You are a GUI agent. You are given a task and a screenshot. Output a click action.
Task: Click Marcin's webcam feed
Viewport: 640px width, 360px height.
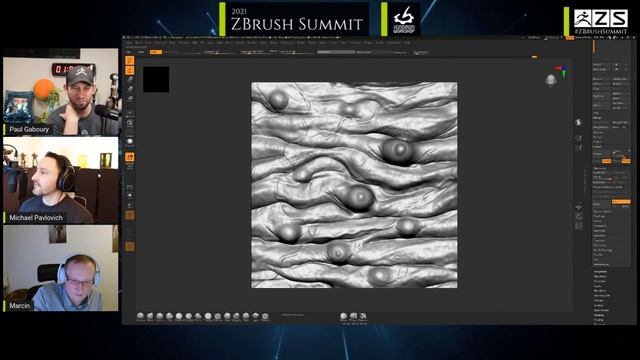click(x=60, y=268)
